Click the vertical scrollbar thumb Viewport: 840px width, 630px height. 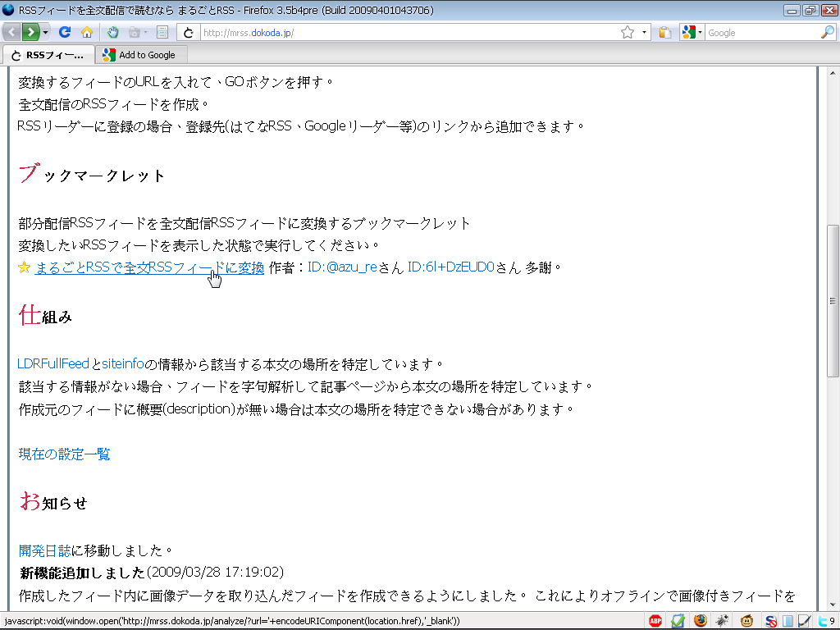833,301
